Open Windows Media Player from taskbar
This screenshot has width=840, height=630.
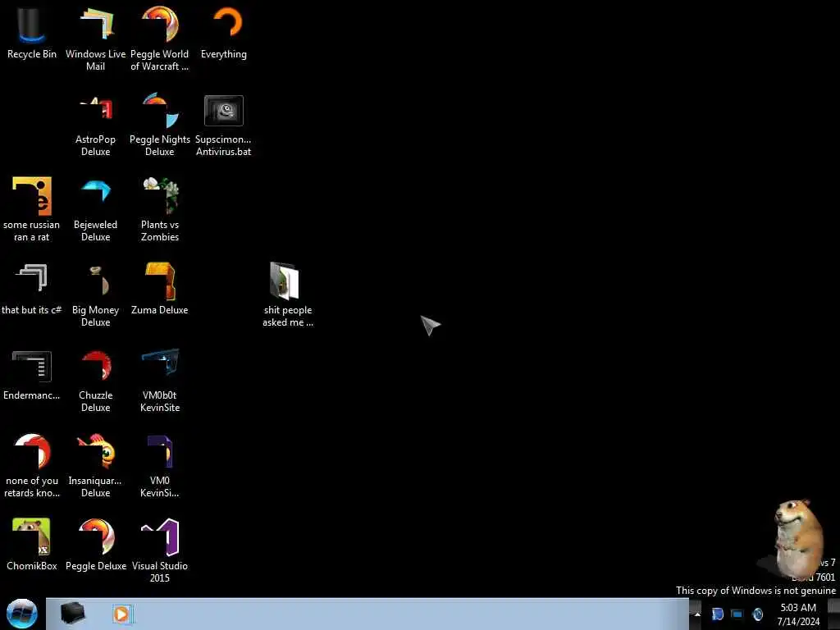pos(122,614)
